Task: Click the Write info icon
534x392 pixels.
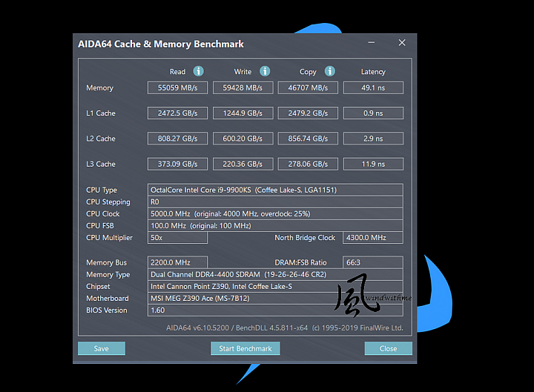Action: (x=265, y=71)
